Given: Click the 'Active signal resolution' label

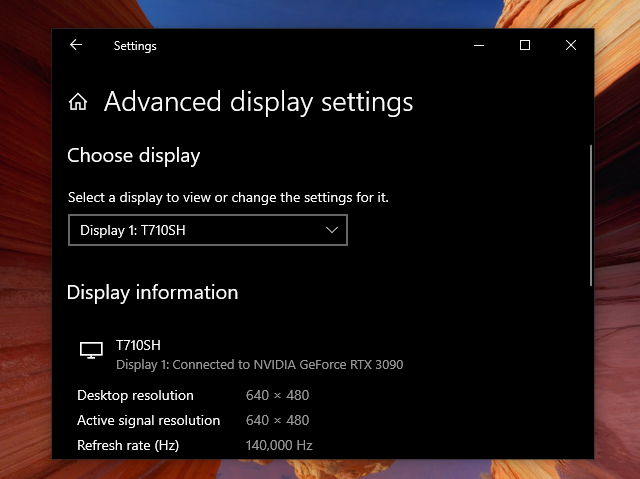Looking at the screenshot, I should click(x=149, y=420).
